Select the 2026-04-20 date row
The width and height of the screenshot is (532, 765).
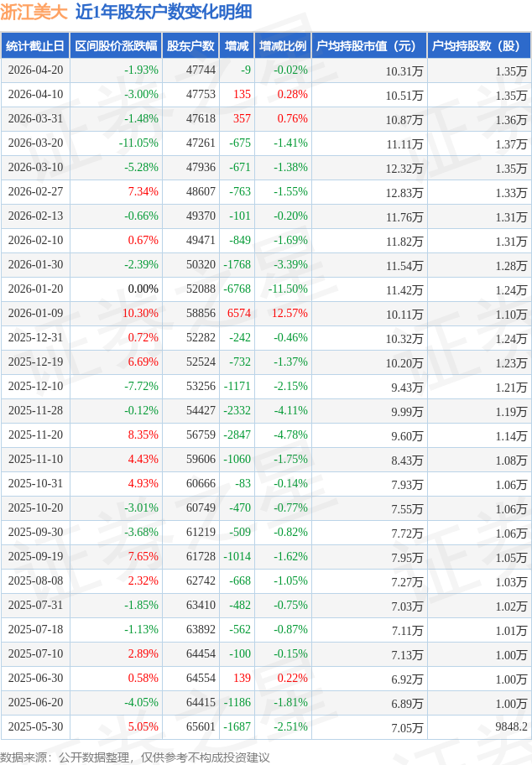coord(35,70)
